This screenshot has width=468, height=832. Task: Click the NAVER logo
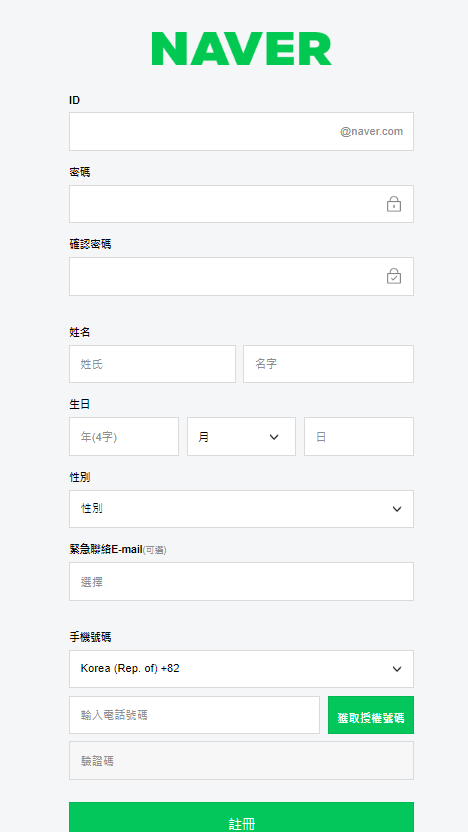click(241, 48)
